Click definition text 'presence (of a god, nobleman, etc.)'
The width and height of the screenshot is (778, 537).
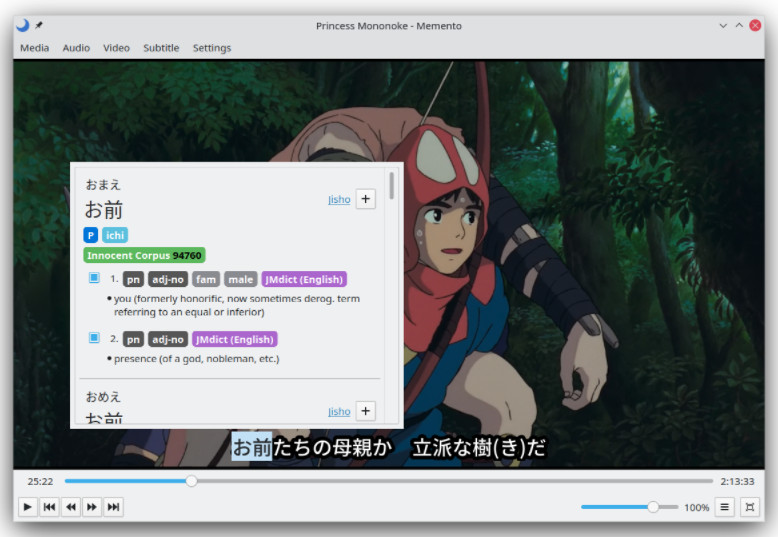tap(196, 359)
